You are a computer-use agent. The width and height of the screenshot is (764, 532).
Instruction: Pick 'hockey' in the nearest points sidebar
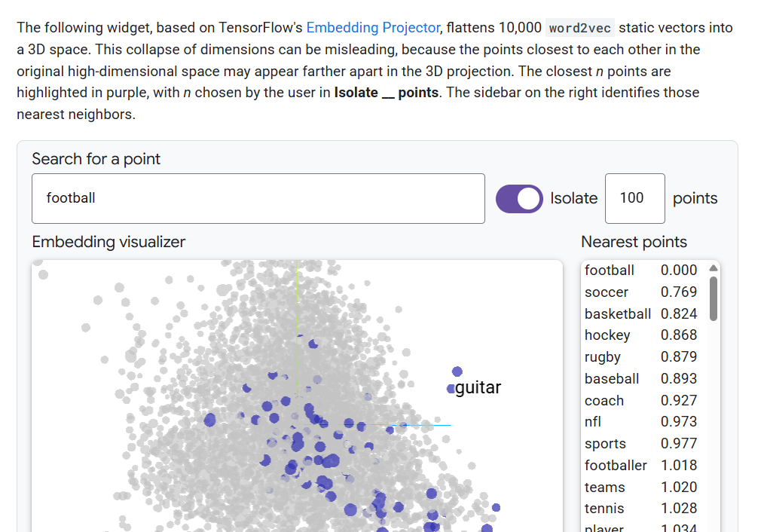[x=607, y=335]
